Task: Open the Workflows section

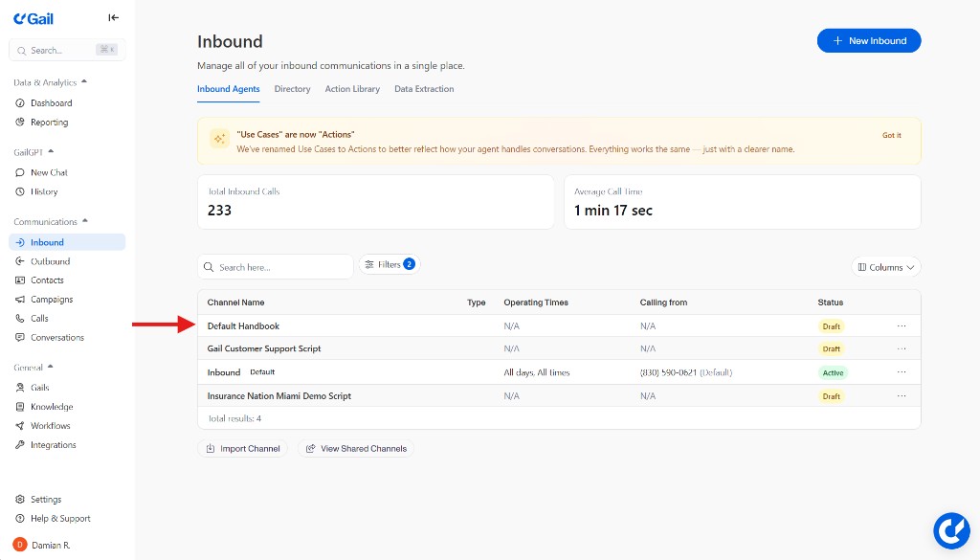Action: 52,425
